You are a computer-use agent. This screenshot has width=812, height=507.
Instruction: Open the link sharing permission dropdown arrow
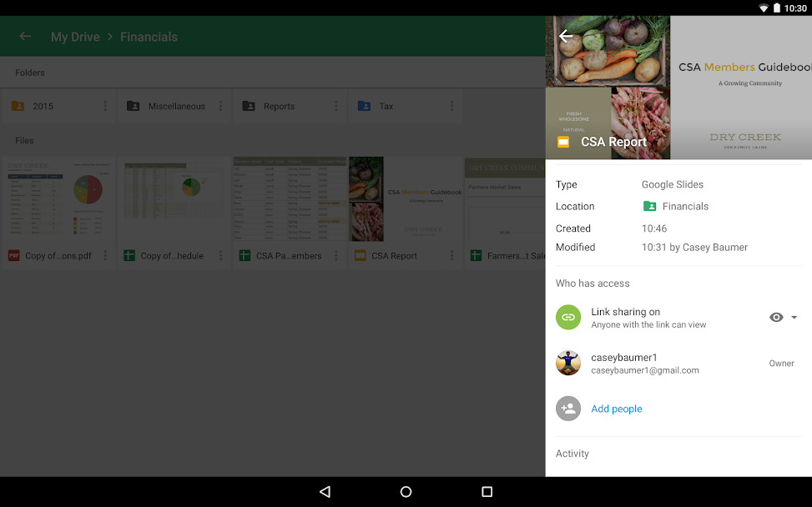(794, 317)
